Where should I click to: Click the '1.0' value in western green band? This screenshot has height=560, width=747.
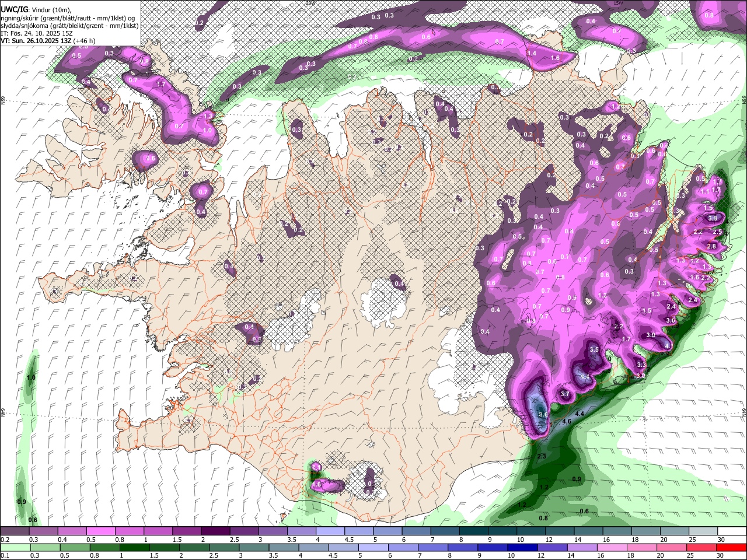click(31, 378)
